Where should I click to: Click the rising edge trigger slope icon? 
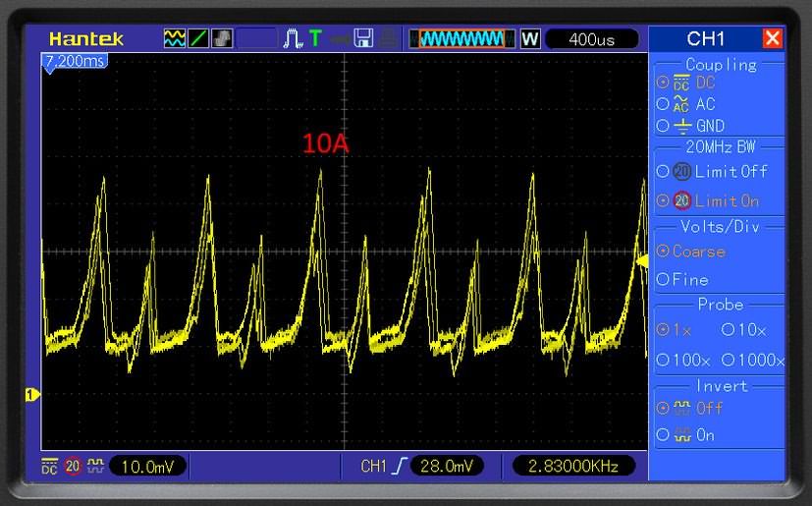coord(400,466)
